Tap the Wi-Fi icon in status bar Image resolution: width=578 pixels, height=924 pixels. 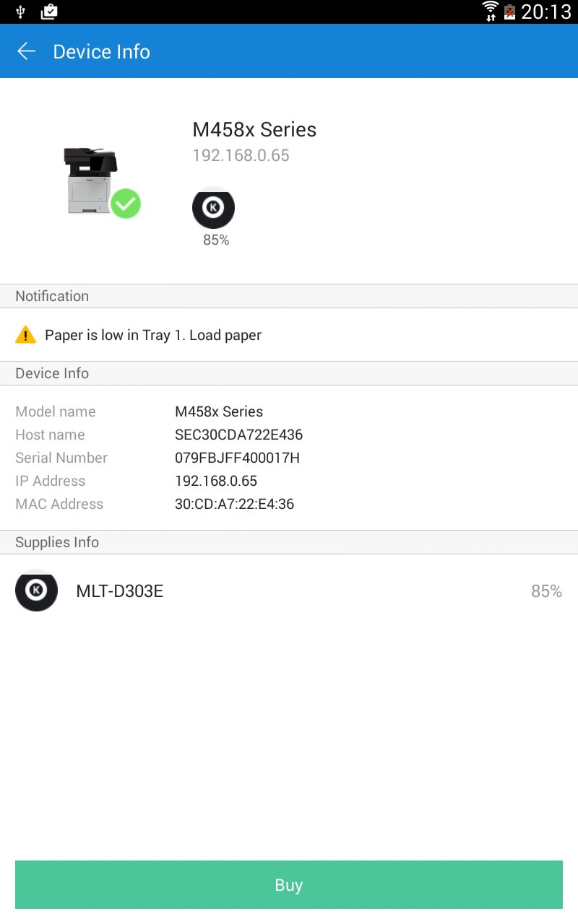click(x=491, y=12)
